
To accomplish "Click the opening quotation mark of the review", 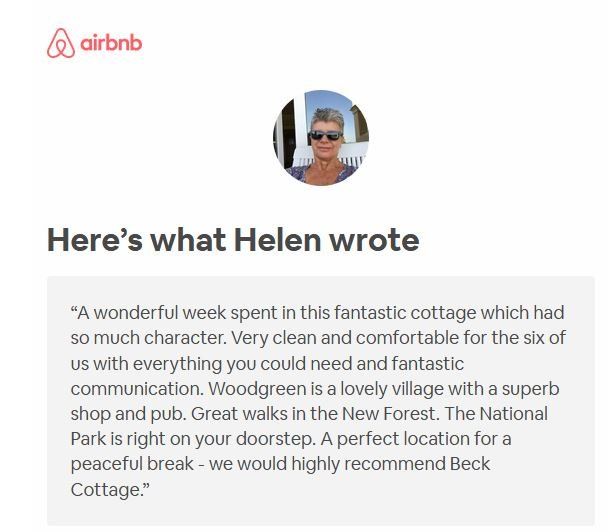I will (75, 310).
